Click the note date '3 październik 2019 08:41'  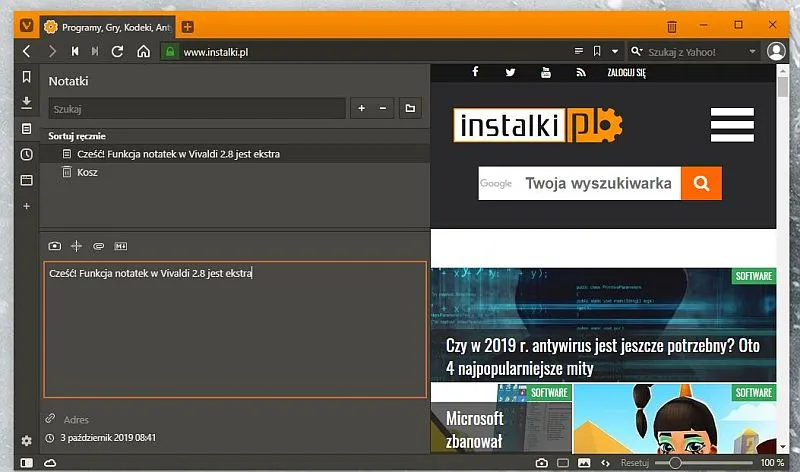[x=108, y=438]
